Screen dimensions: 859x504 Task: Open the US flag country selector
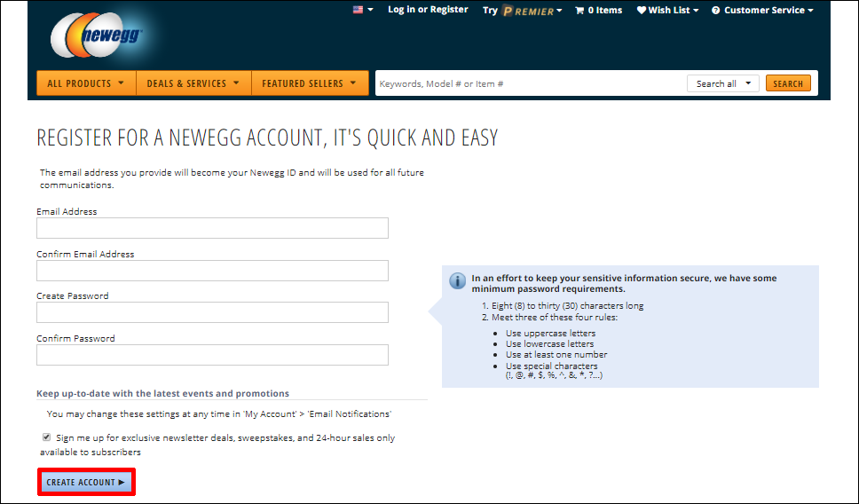coord(359,10)
